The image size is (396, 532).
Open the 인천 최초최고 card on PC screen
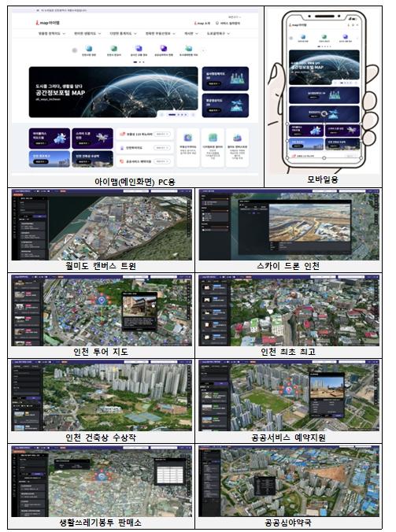(50, 159)
